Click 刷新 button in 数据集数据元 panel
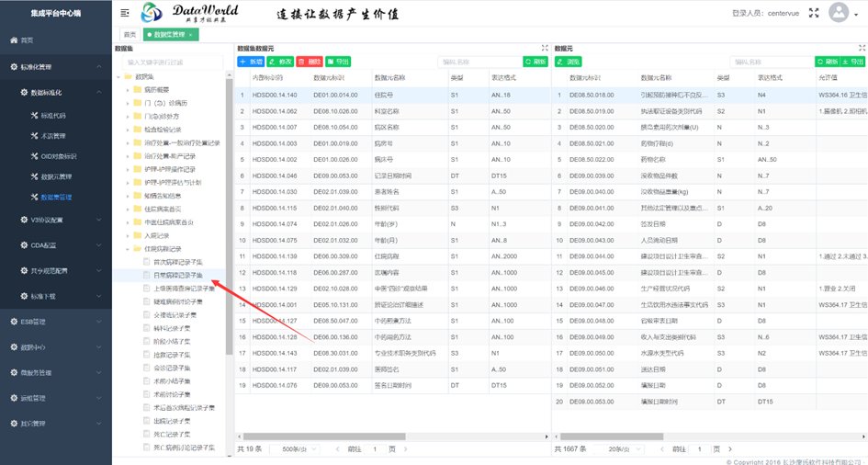The image size is (868, 465). 535,62
